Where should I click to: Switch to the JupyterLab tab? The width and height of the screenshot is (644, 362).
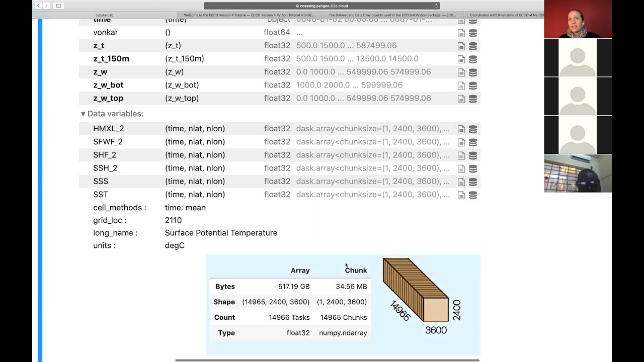point(104,15)
